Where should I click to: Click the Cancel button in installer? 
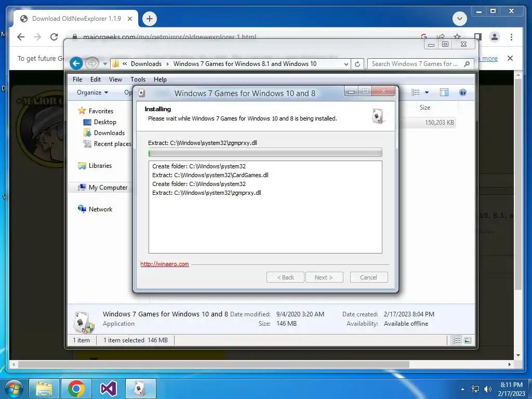click(369, 277)
